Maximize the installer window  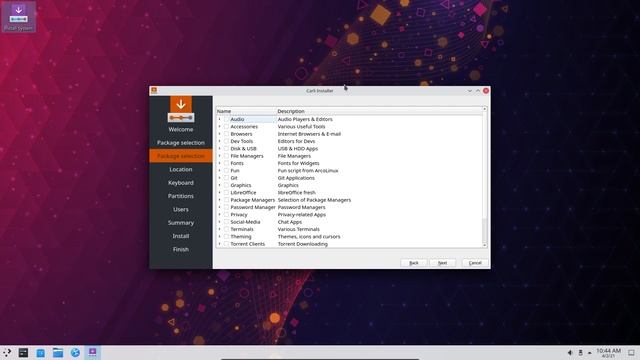478,91
